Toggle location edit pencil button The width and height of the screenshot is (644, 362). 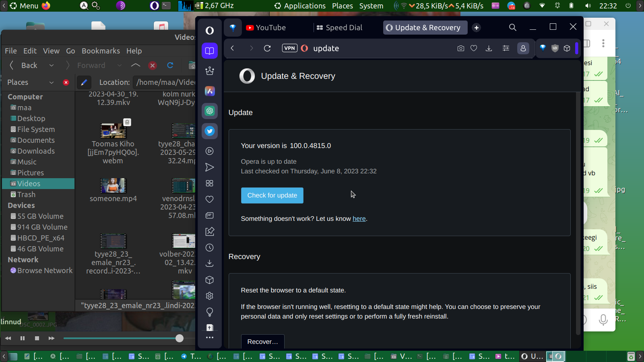click(84, 82)
